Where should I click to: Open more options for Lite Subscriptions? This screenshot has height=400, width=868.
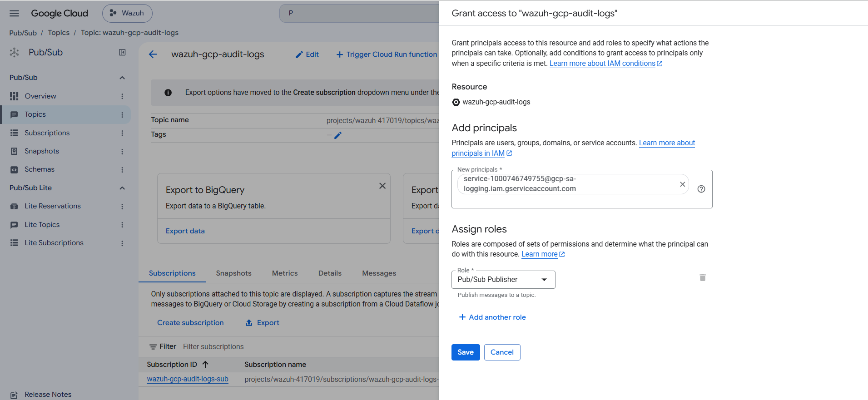[x=122, y=243]
